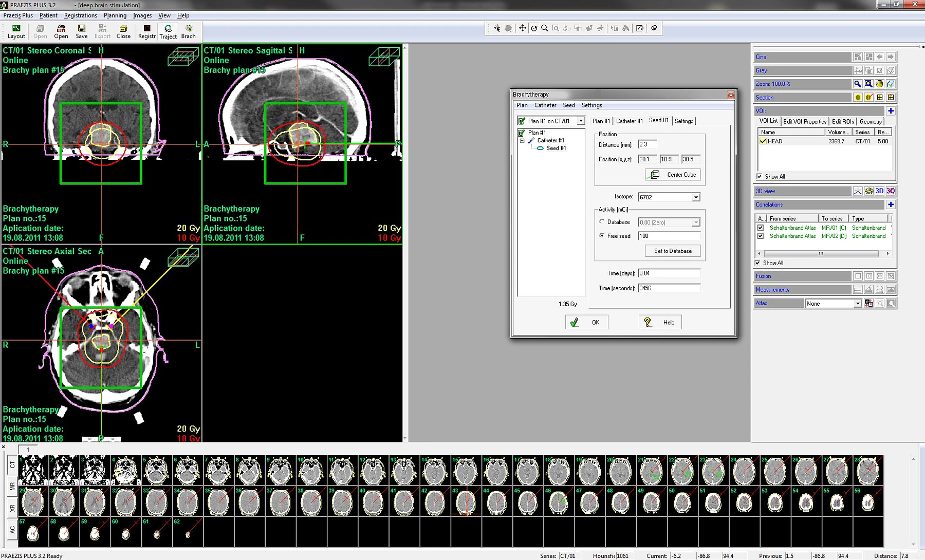This screenshot has height=560, width=925.
Task: Activate the four-arrow pan tool
Action: pos(522,28)
